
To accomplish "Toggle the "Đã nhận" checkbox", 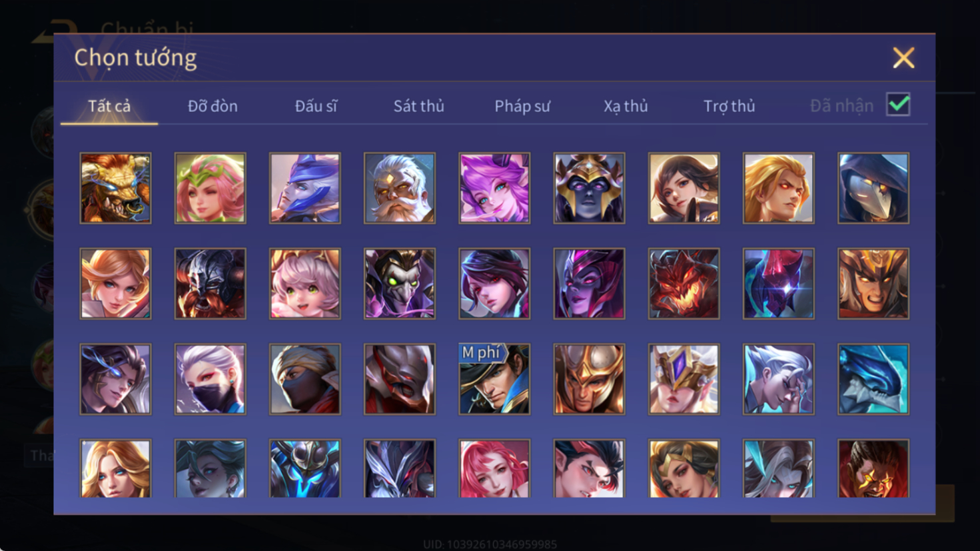I will tap(898, 105).
